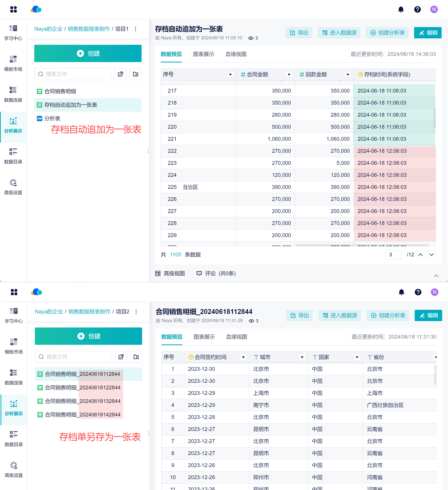
Task: Expand the 城市 column filter dropdown
Action: [302, 357]
